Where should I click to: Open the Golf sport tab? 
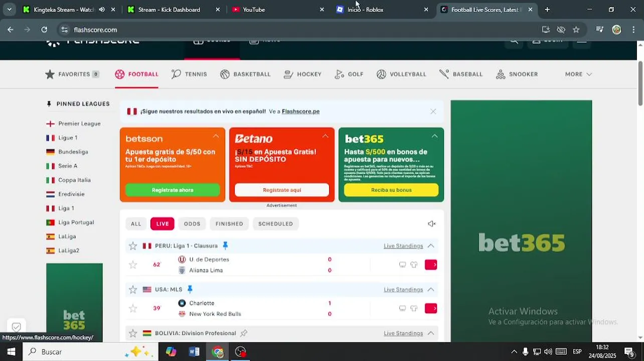[x=349, y=74]
